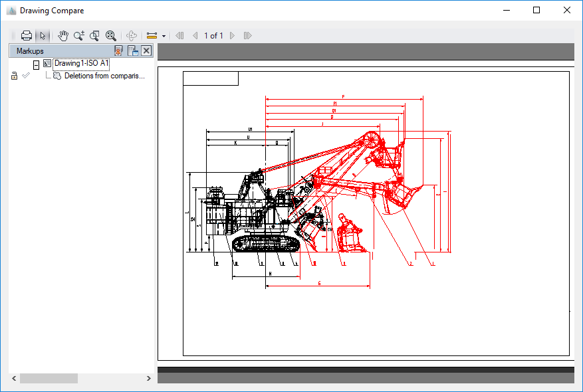This screenshot has height=392, width=583.
Task: Select Deletions from comparison markup item
Action: [x=104, y=76]
